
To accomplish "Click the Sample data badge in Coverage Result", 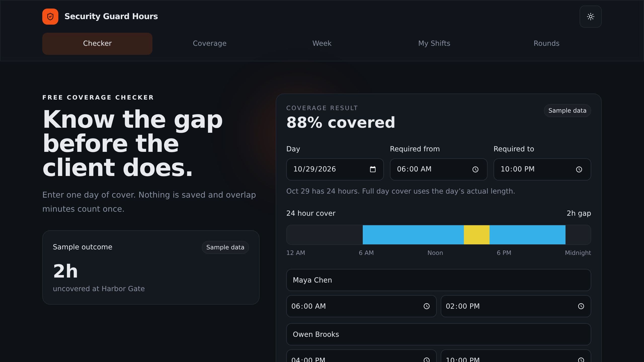I will coord(567,111).
